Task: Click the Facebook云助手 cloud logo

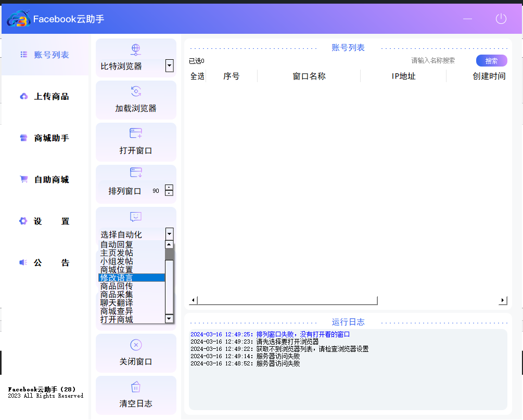Action: click(19, 19)
